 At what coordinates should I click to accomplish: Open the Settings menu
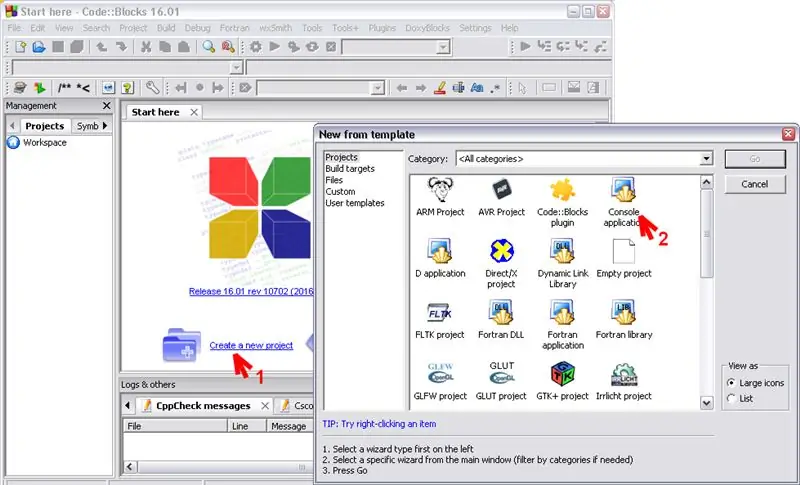coord(475,28)
